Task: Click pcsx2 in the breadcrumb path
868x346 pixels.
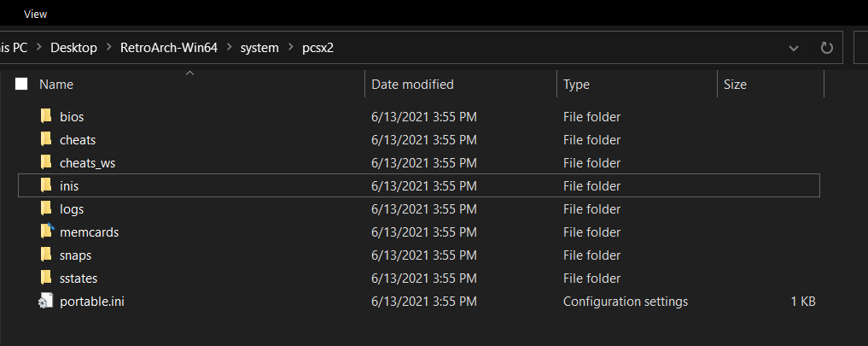Action: (x=317, y=48)
